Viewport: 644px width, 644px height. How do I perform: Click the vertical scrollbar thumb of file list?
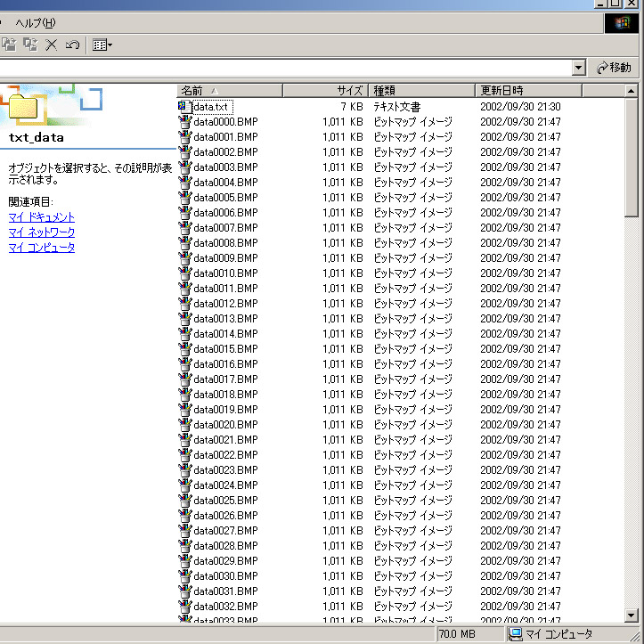point(631,157)
